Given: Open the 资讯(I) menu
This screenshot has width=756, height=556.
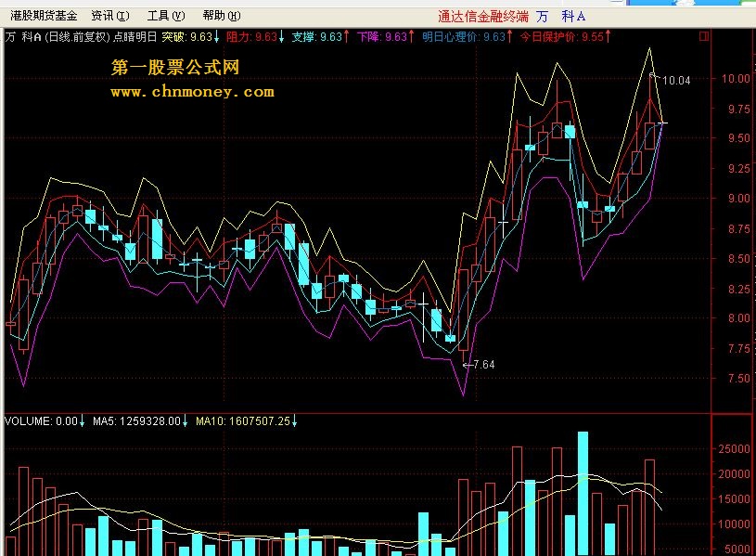Looking at the screenshot, I should point(110,16).
